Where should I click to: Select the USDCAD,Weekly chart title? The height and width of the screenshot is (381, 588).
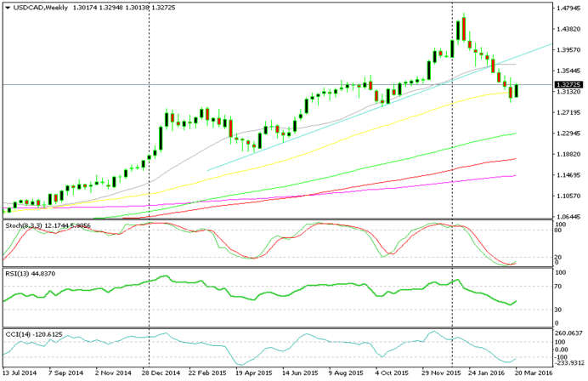[41, 8]
